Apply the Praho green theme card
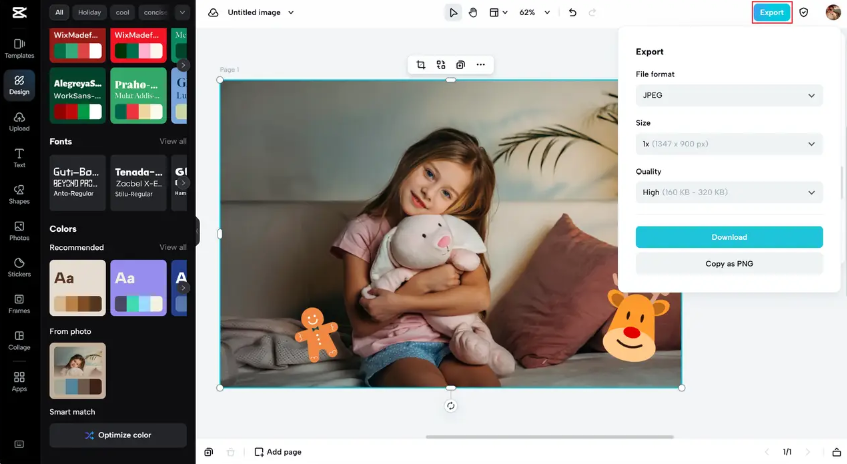The image size is (847, 464). pyautogui.click(x=138, y=96)
